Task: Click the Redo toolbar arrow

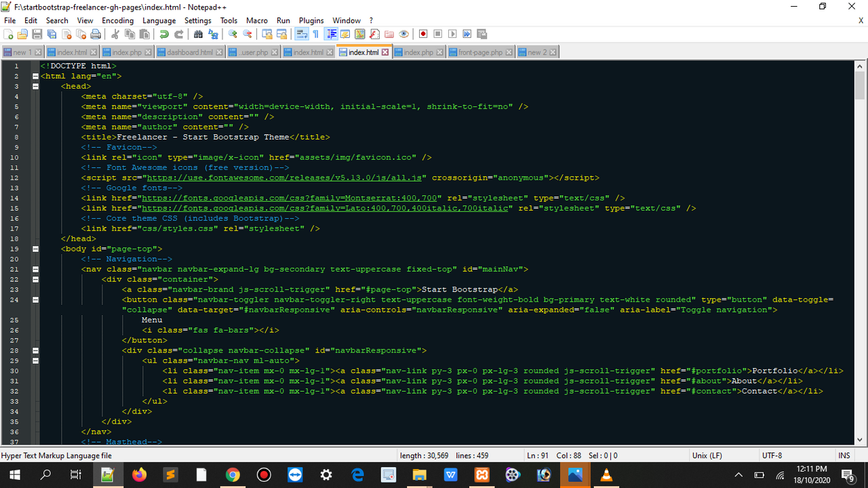Action: (178, 34)
